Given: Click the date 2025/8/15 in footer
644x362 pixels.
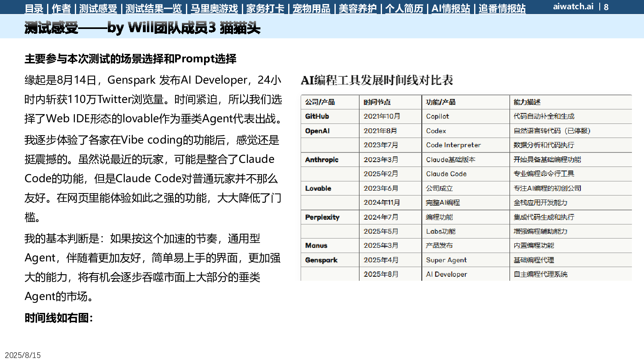Looking at the screenshot, I should (x=23, y=355).
